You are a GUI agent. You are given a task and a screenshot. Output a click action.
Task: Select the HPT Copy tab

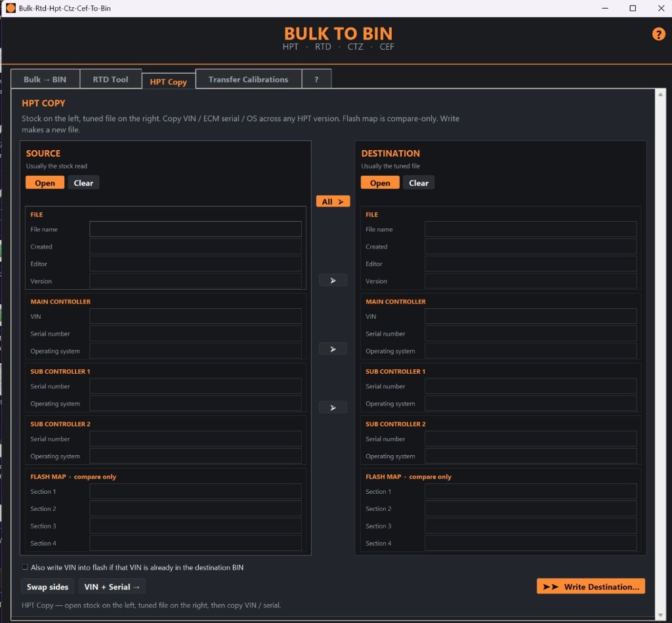[x=169, y=81]
